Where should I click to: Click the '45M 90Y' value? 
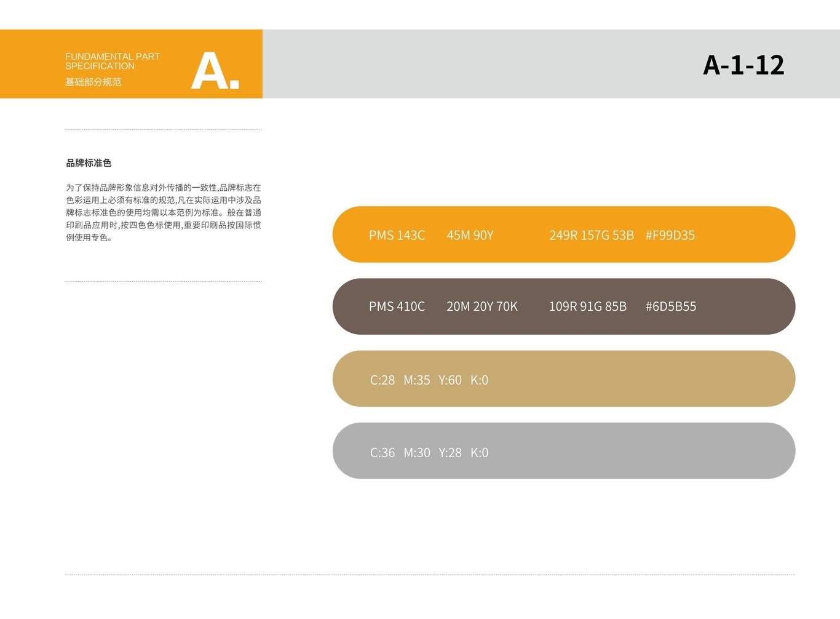point(470,235)
